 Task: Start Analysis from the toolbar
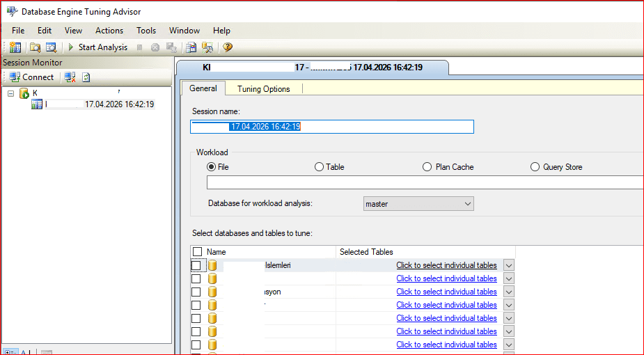97,47
